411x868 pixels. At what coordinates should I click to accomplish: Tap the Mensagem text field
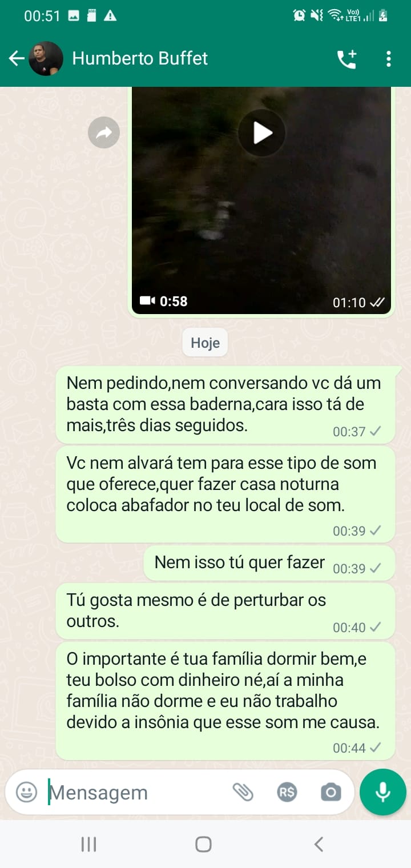tap(137, 793)
